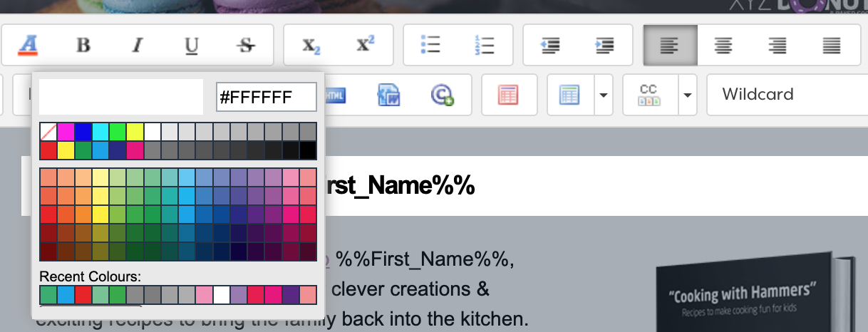868x332 pixels.
Task: Select the first green Recent Colours swatch
Action: pyautogui.click(x=48, y=295)
